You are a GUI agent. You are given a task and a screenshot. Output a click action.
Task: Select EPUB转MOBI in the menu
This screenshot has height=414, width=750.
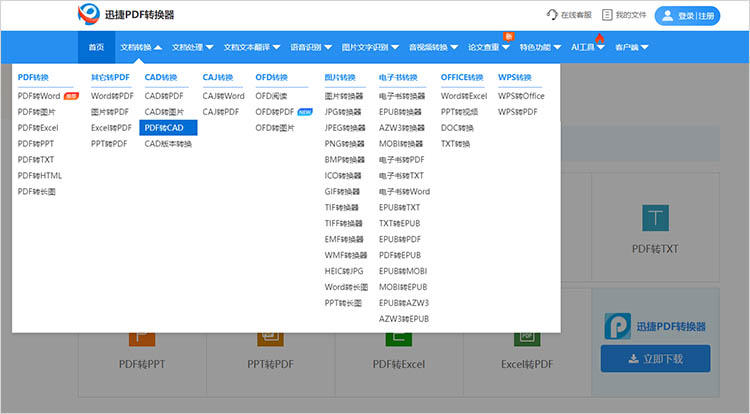403,271
